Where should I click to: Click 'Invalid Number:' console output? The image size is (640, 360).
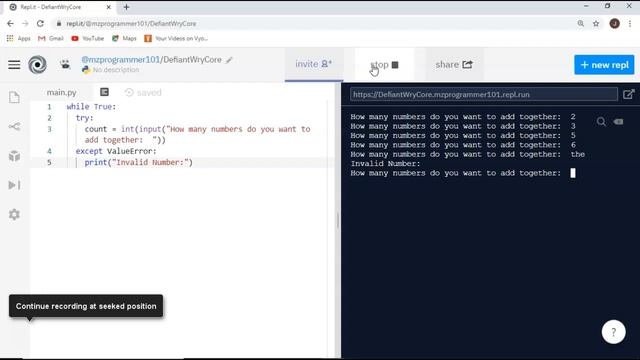[x=385, y=164]
